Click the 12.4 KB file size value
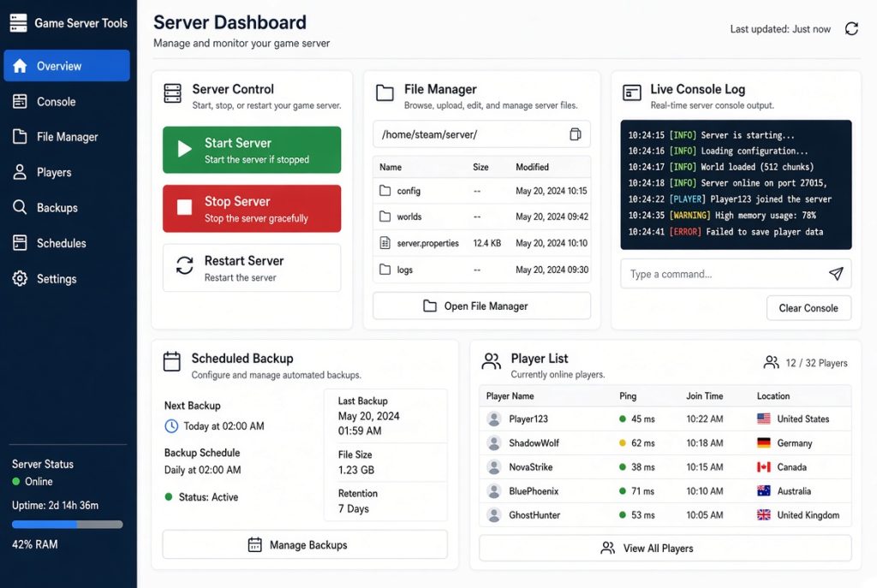The image size is (877, 588). [x=487, y=243]
